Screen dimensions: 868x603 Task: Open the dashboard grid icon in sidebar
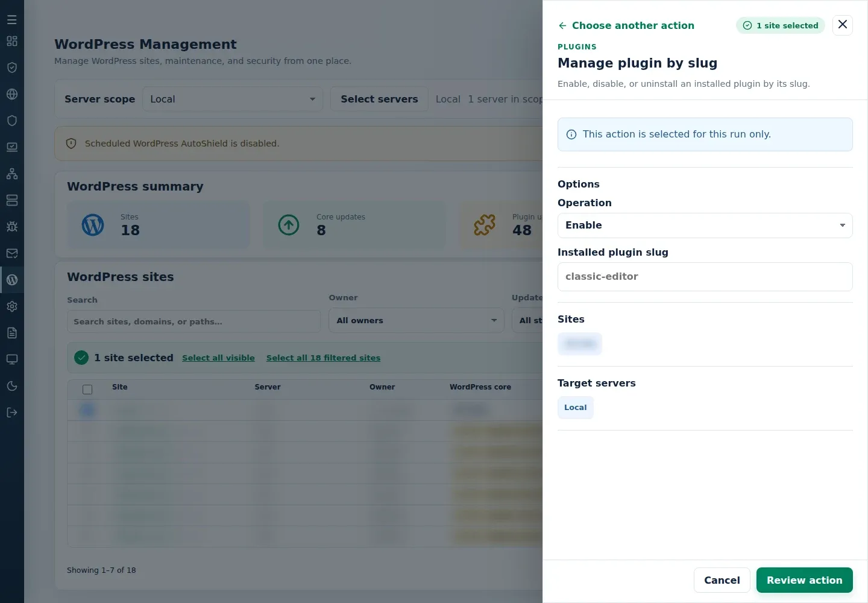click(12, 41)
